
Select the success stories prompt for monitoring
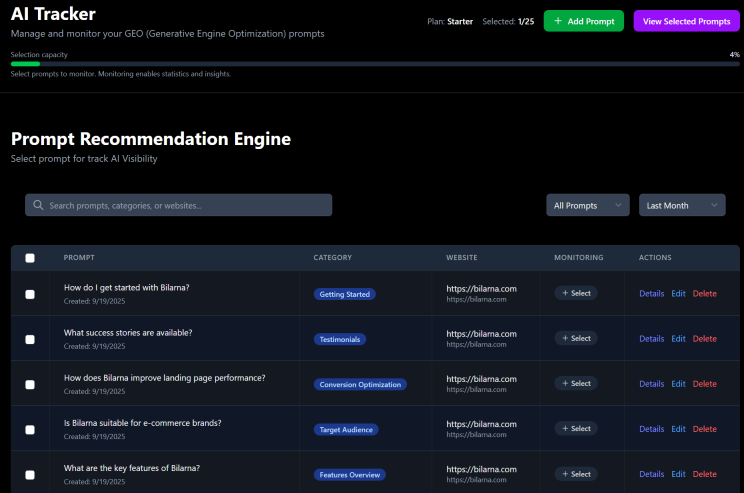(576, 338)
